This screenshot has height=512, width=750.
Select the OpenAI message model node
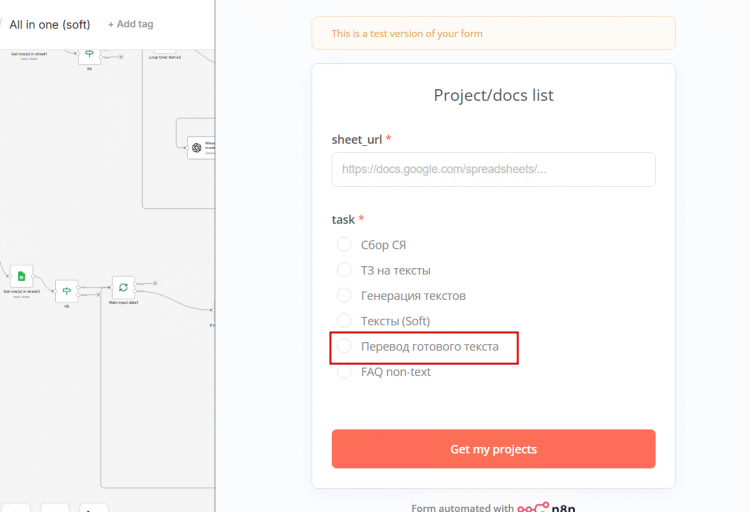tap(201, 147)
